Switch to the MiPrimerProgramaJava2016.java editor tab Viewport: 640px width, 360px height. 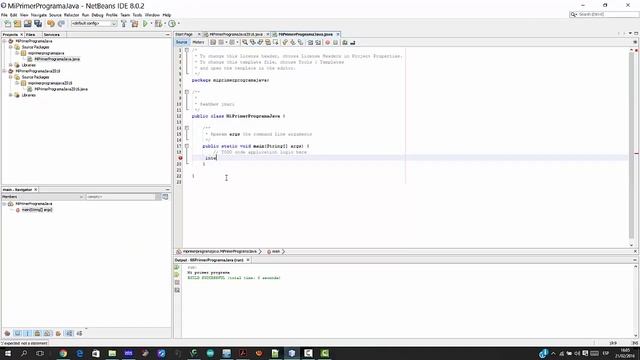tap(236, 34)
